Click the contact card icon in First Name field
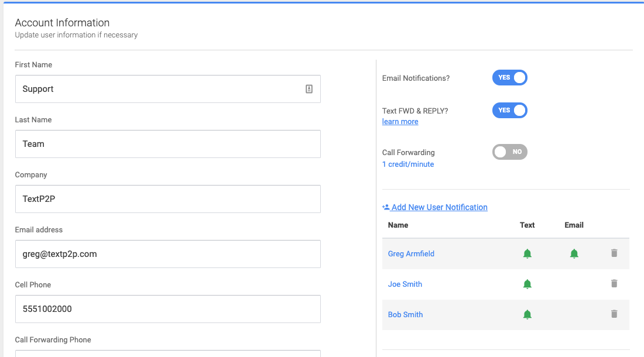 click(x=309, y=89)
